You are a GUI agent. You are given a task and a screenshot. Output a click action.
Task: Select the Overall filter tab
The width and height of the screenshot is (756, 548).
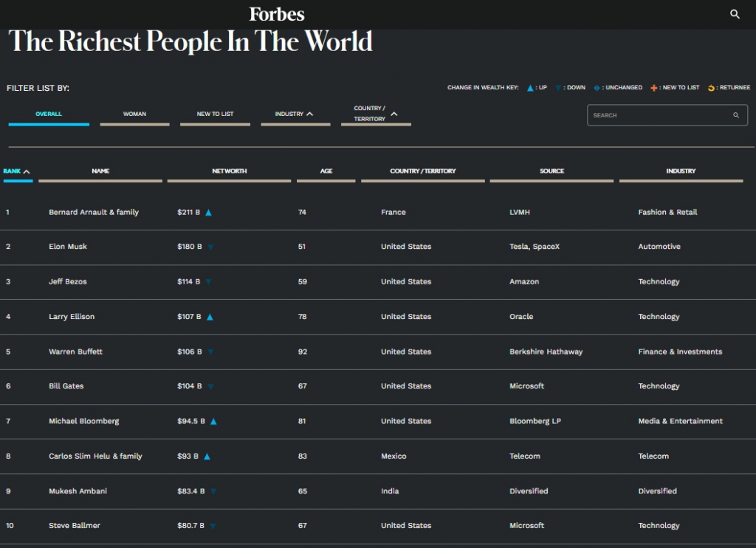pyautogui.click(x=49, y=114)
